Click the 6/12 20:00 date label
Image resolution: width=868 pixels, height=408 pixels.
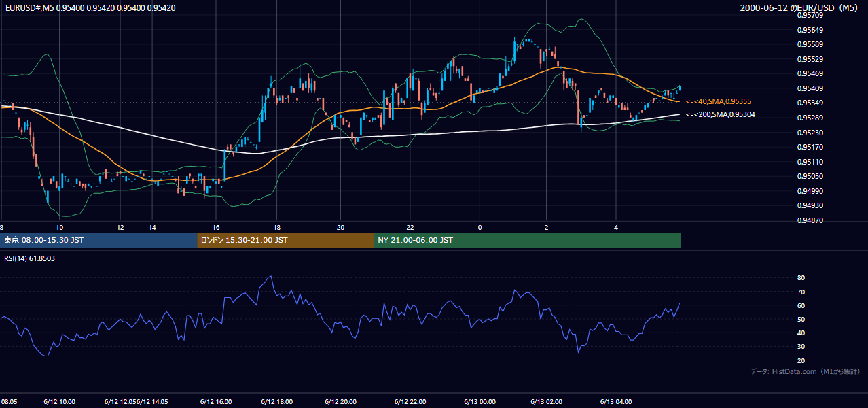point(341,401)
